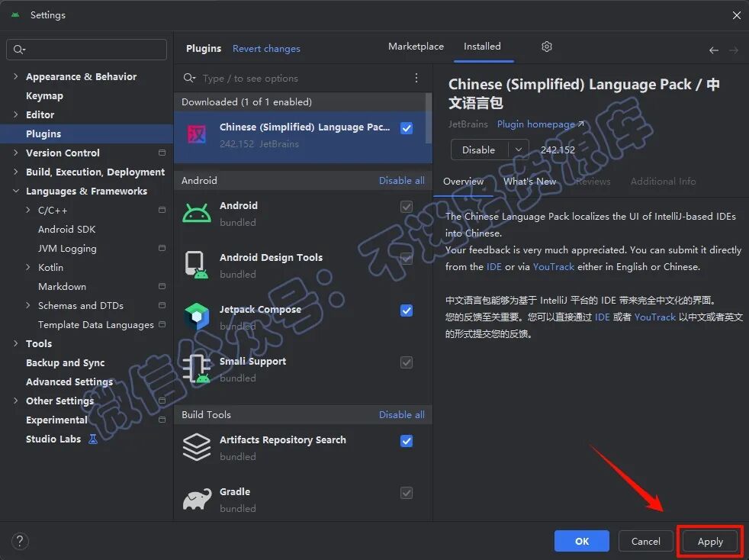The image size is (749, 560).
Task: Switch to the Installed tab
Action: pyautogui.click(x=483, y=47)
